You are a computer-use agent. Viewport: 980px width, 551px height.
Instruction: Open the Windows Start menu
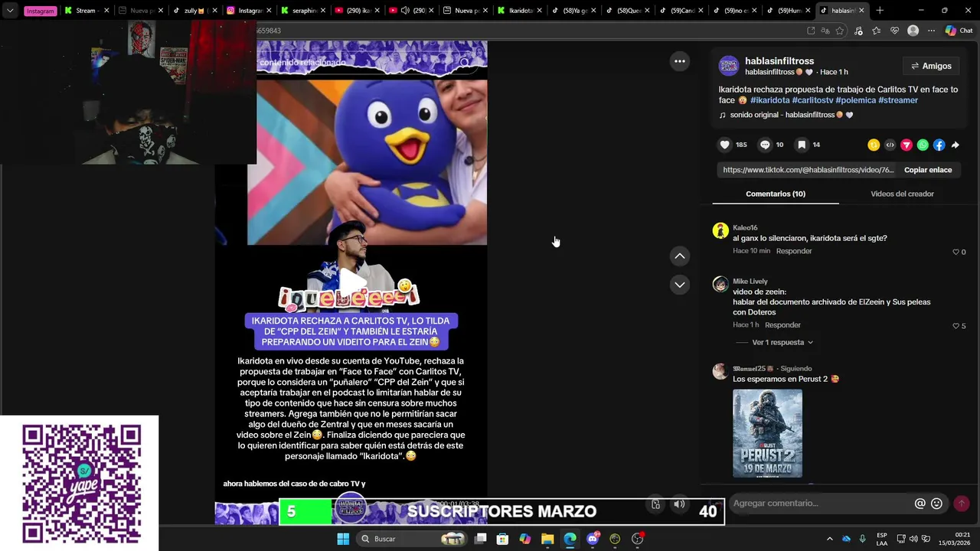[343, 539]
